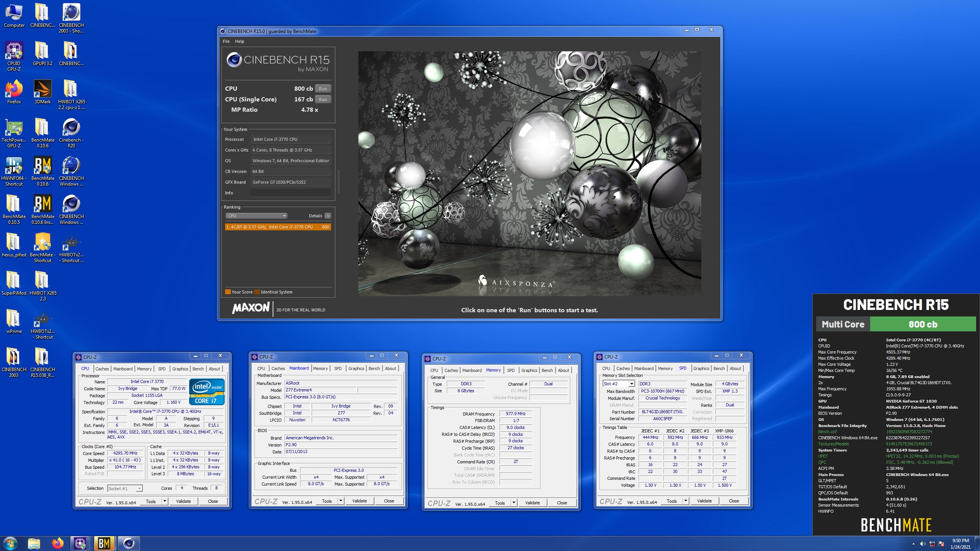The width and height of the screenshot is (980, 551).
Task: Click the Windows Start button
Action: 10,543
